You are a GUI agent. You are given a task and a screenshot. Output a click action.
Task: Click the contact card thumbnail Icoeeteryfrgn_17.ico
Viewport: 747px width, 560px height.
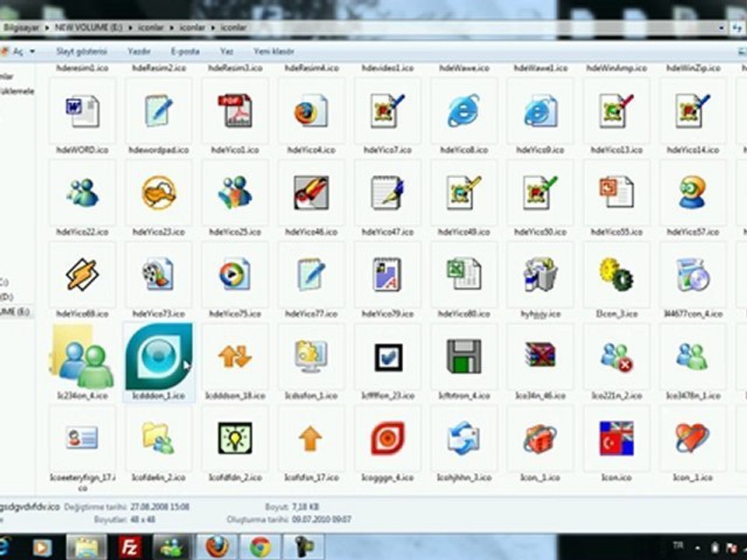pos(82,438)
